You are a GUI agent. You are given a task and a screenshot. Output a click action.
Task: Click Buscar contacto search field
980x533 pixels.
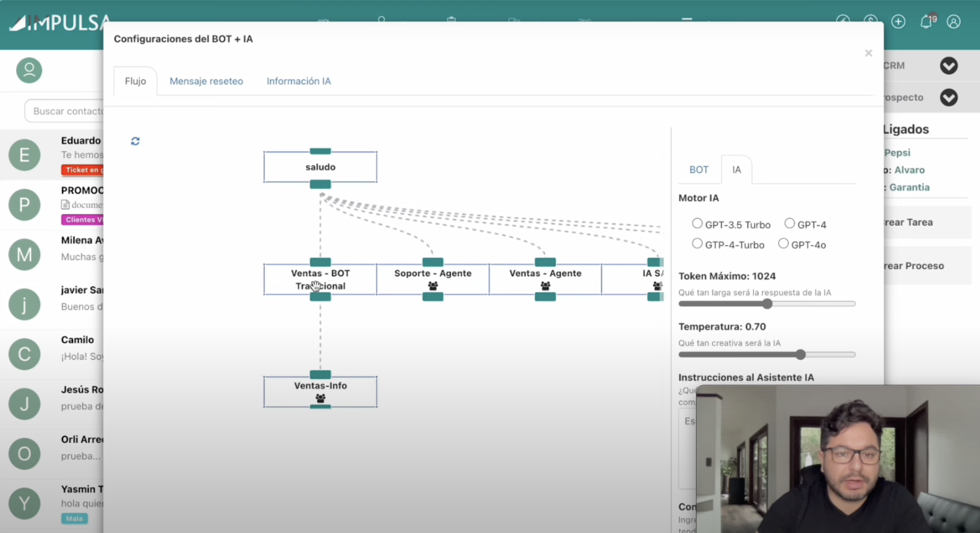pyautogui.click(x=64, y=111)
